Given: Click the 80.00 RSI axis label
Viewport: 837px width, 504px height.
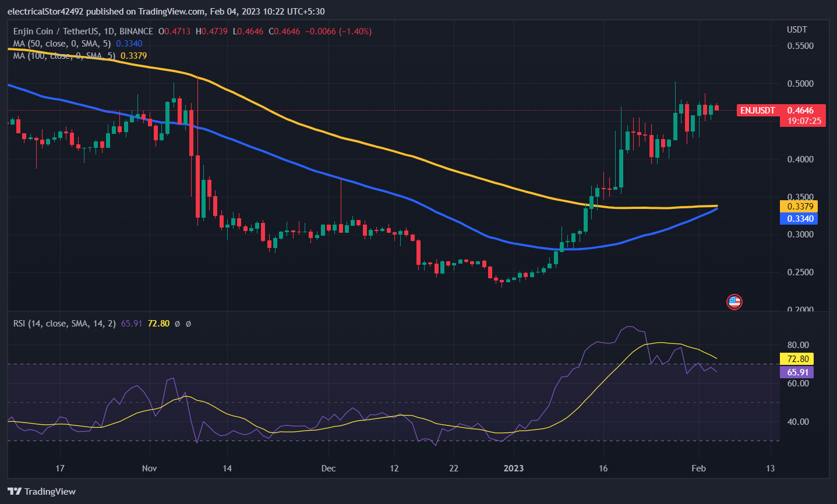Looking at the screenshot, I should [x=798, y=345].
